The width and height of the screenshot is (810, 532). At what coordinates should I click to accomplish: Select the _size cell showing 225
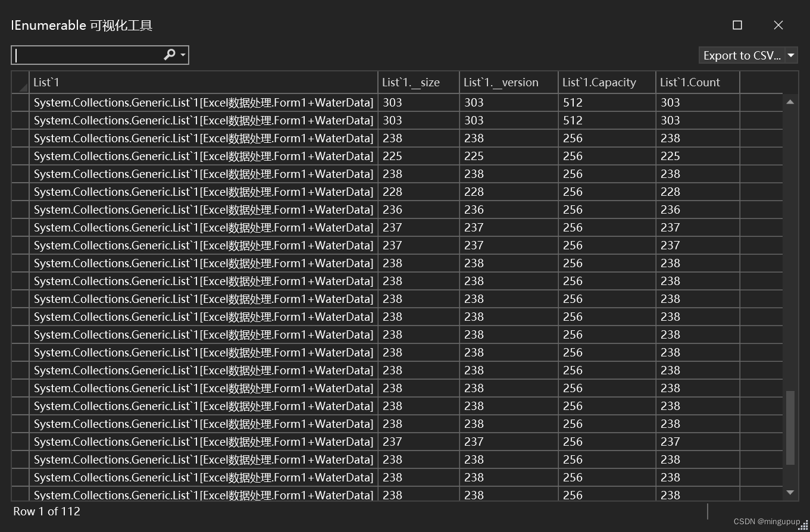pyautogui.click(x=418, y=156)
